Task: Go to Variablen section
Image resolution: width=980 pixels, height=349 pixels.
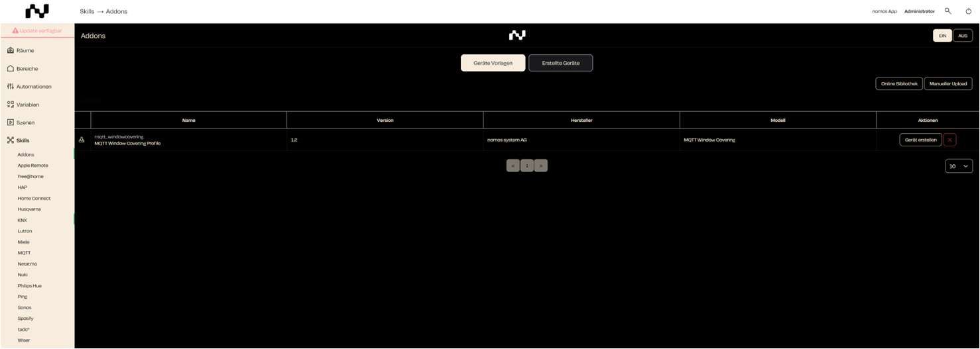Action: coord(27,105)
